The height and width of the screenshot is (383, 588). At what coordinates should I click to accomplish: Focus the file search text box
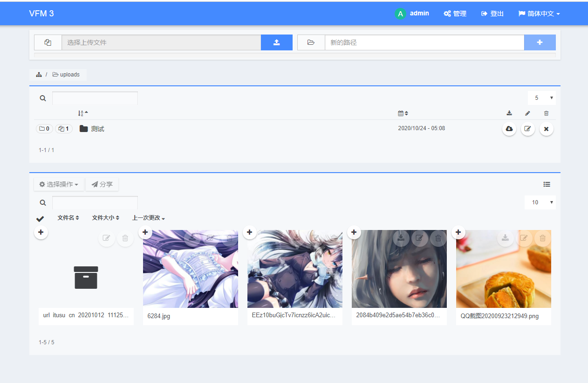click(95, 203)
